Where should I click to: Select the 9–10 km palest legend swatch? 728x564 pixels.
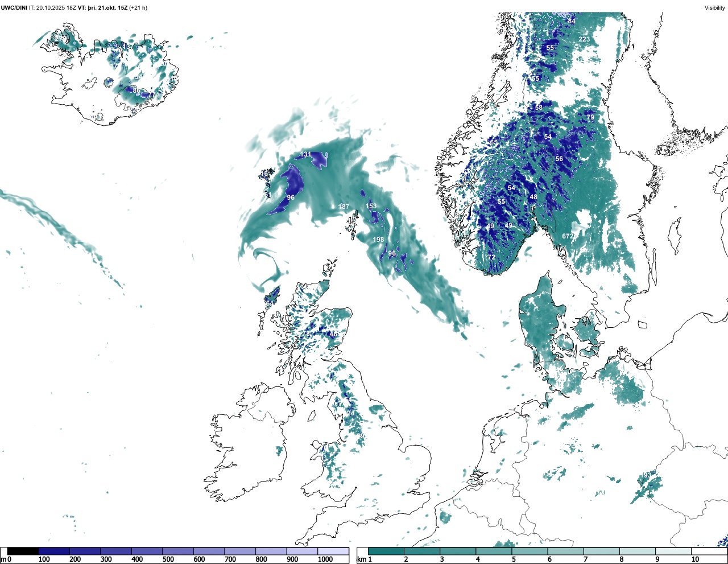pyautogui.click(x=673, y=551)
